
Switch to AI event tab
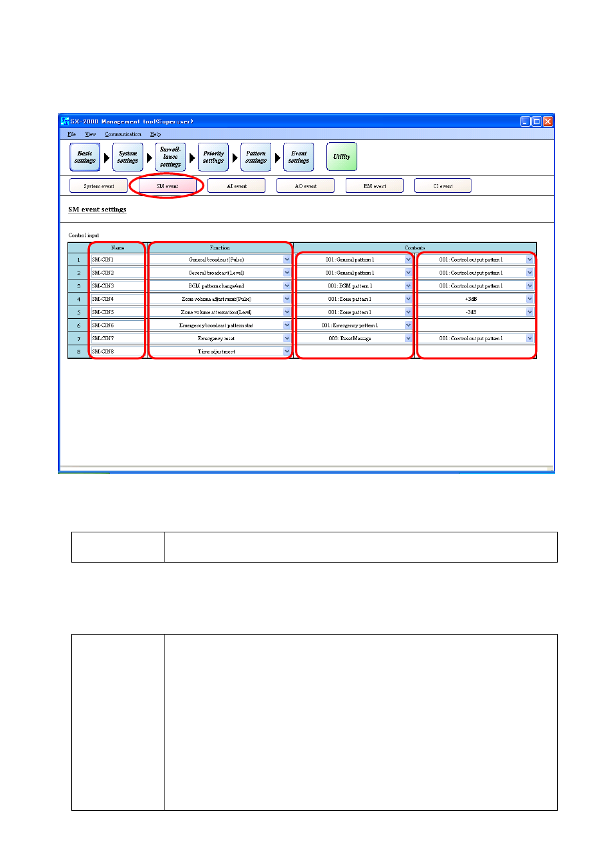pyautogui.click(x=236, y=186)
